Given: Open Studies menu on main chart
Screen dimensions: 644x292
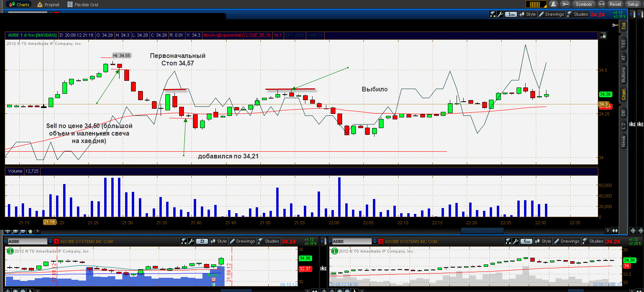Looking at the screenshot, I should tap(578, 14).
